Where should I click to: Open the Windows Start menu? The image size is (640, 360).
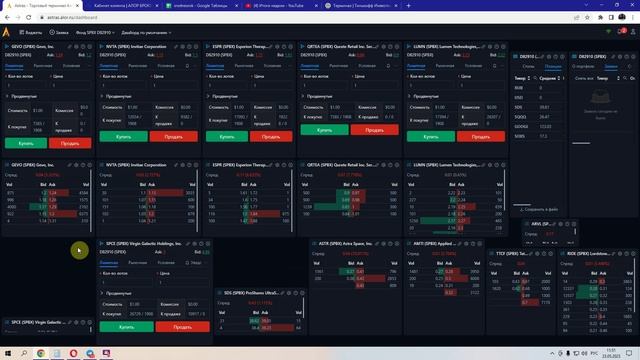click(8, 353)
